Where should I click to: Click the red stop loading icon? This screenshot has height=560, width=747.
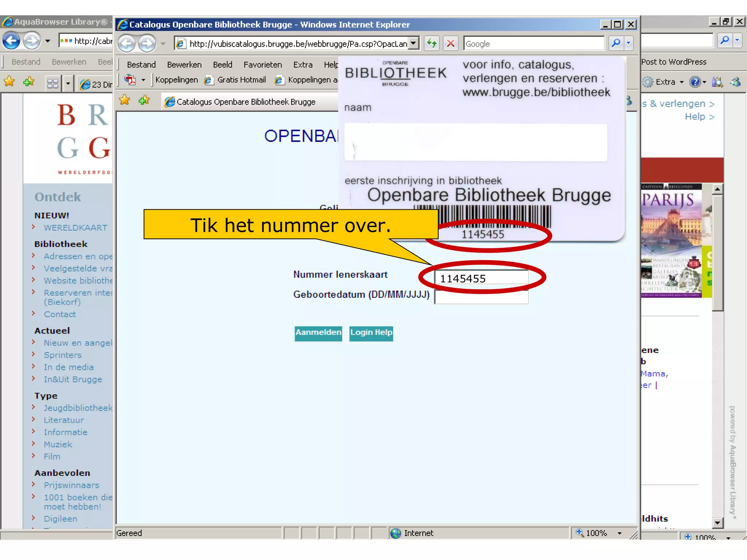pyautogui.click(x=451, y=44)
